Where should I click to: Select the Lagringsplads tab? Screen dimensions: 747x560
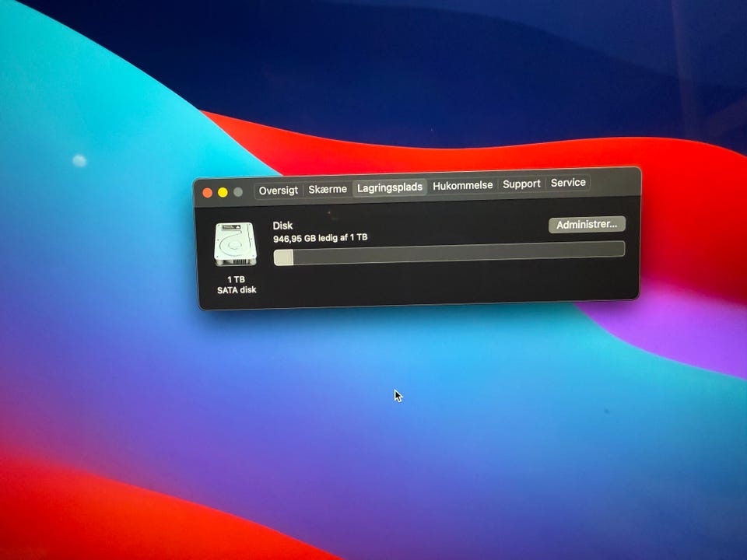tap(390, 187)
